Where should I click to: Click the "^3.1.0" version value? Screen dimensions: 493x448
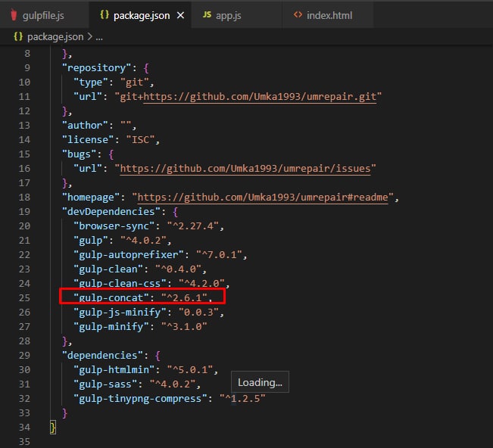184,326
